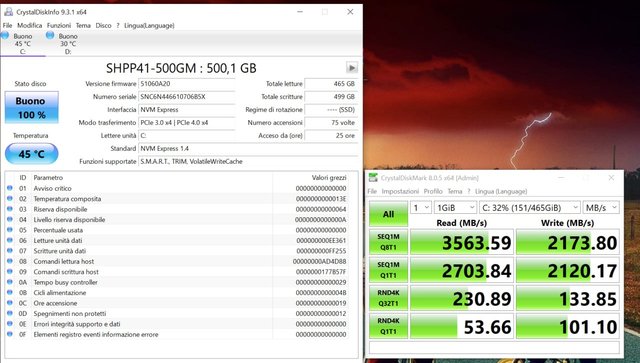Open Lingua(Language) menu in CrystalDiskInfo

(x=149, y=25)
